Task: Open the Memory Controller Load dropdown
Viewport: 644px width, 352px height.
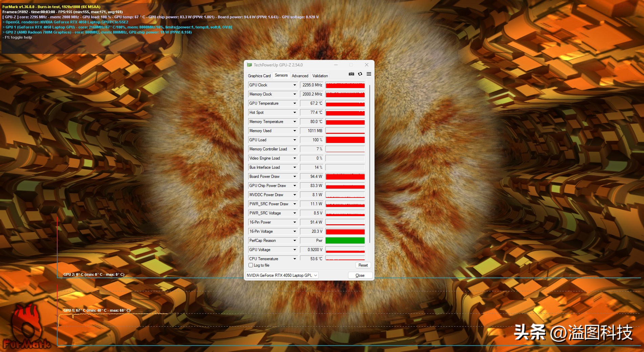Action: click(295, 149)
